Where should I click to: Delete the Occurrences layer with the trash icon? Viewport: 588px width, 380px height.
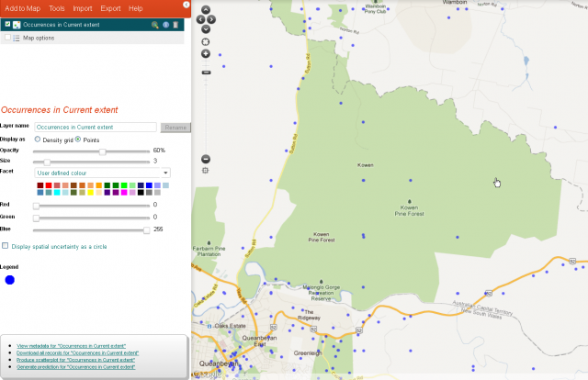point(175,24)
